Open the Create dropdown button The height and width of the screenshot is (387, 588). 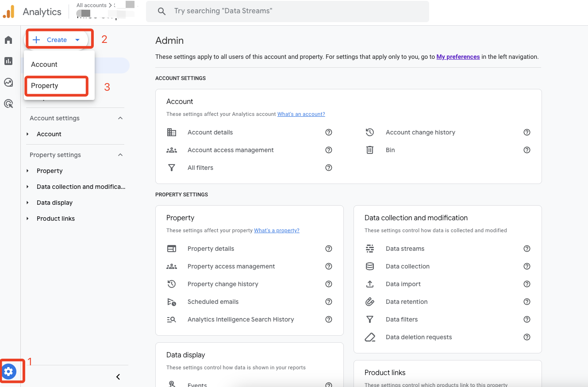click(57, 40)
